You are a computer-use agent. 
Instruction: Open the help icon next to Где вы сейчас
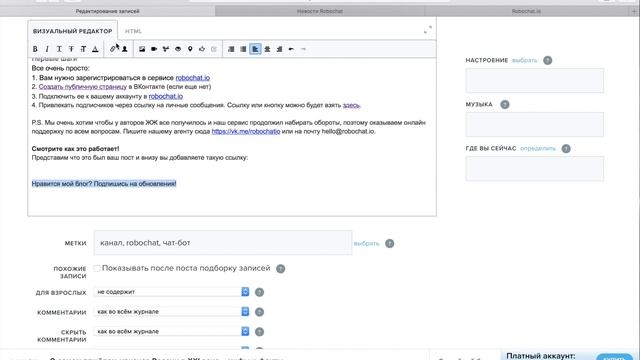566,149
